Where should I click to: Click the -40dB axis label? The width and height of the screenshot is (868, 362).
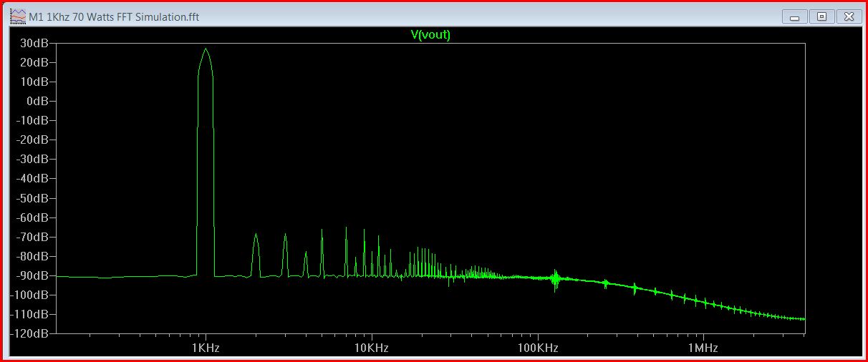click(33, 178)
